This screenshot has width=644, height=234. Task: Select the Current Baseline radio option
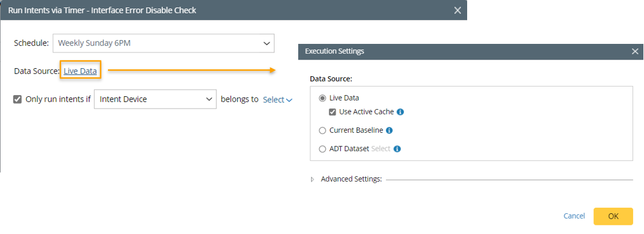pos(323,130)
